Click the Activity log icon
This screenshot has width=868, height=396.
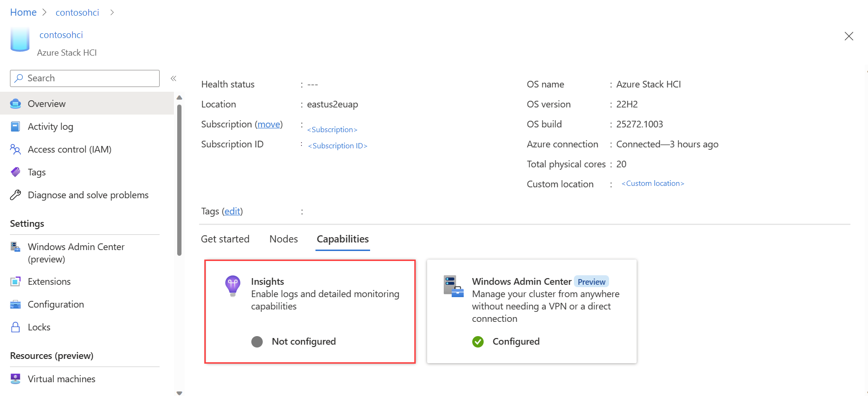(16, 126)
